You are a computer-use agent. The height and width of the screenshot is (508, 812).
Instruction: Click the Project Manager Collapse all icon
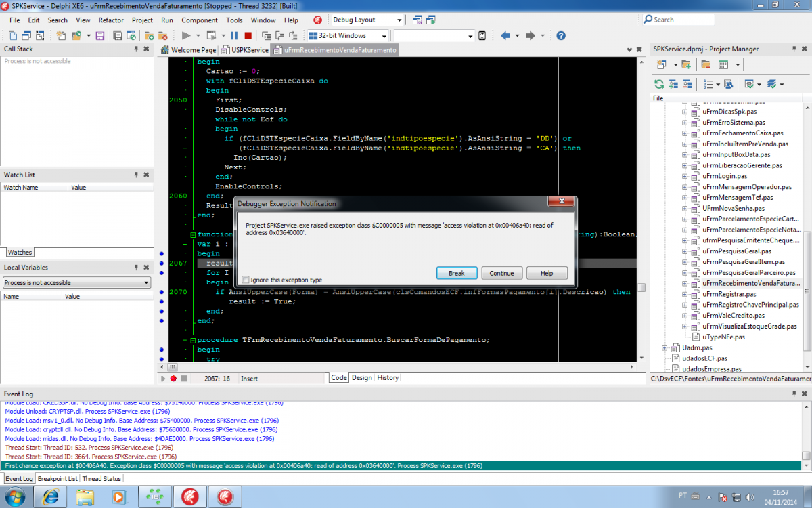pos(687,84)
